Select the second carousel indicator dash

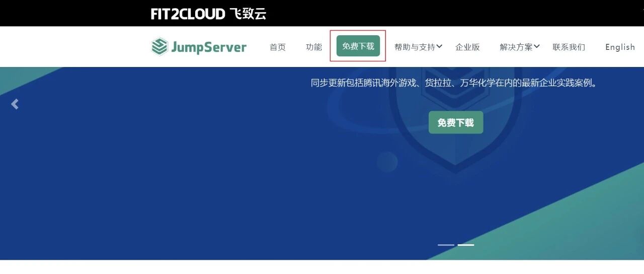[466, 245]
